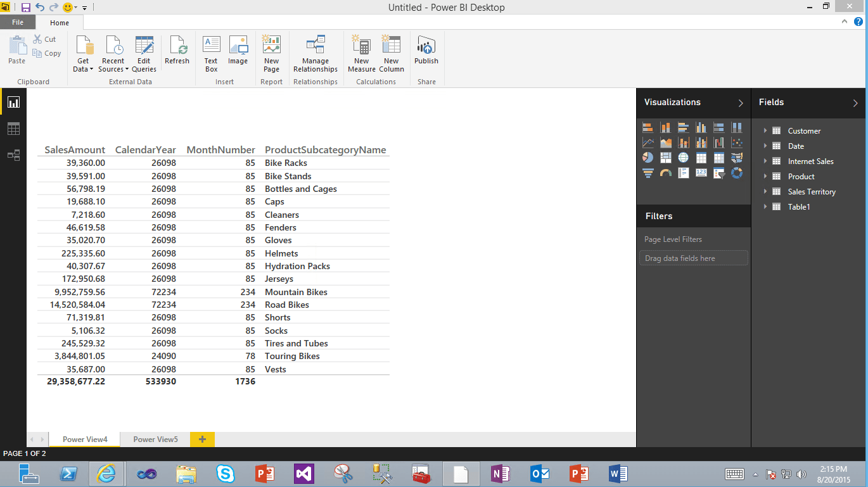Select the Gauge visualization

(x=665, y=173)
